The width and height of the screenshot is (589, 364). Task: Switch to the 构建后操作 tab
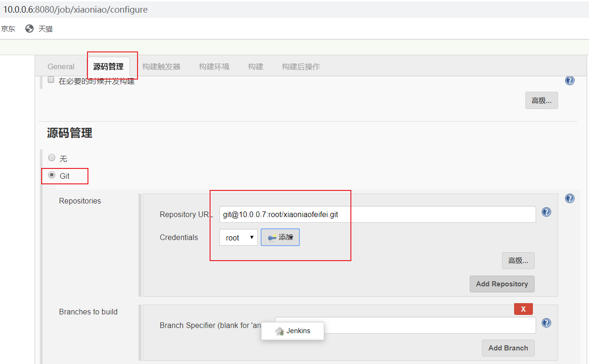tap(301, 66)
